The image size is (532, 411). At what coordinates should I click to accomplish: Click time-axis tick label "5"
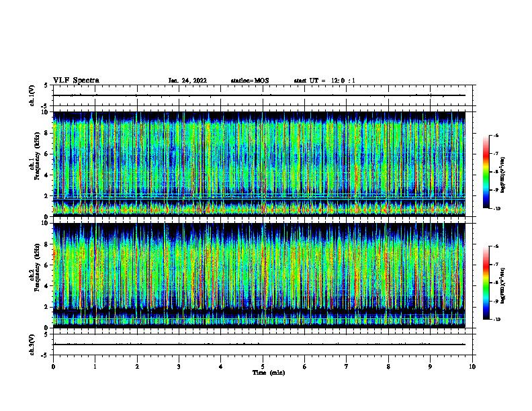[263, 367]
